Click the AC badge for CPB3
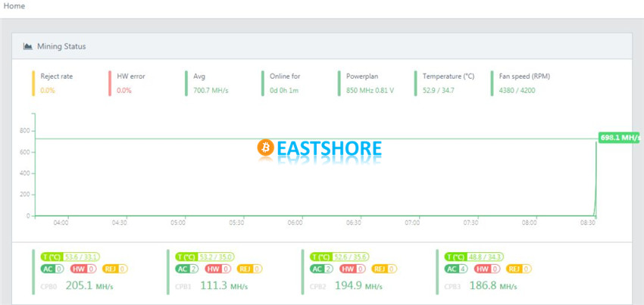Viewport: 644px width, 305px height. (456, 269)
